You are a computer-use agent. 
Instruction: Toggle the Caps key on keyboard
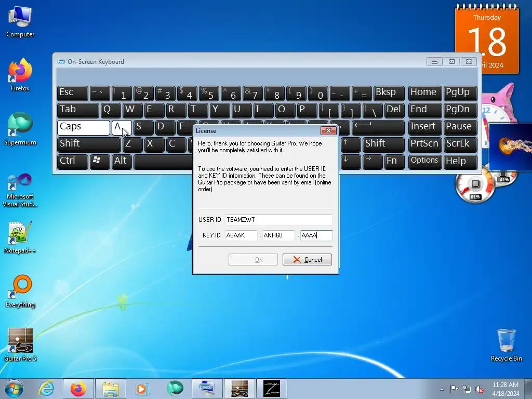click(x=84, y=127)
